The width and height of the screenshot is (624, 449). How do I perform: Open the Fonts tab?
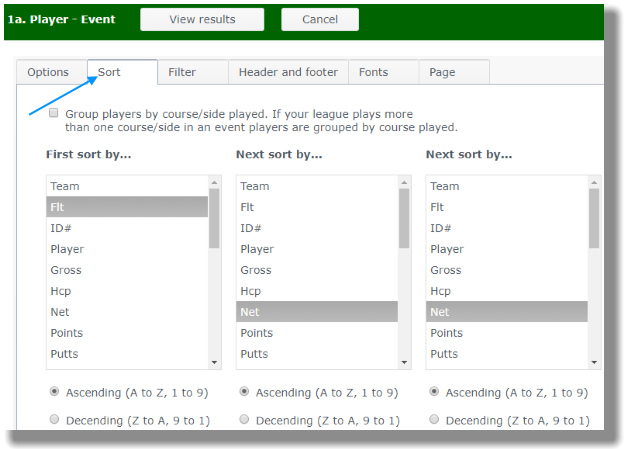point(373,72)
